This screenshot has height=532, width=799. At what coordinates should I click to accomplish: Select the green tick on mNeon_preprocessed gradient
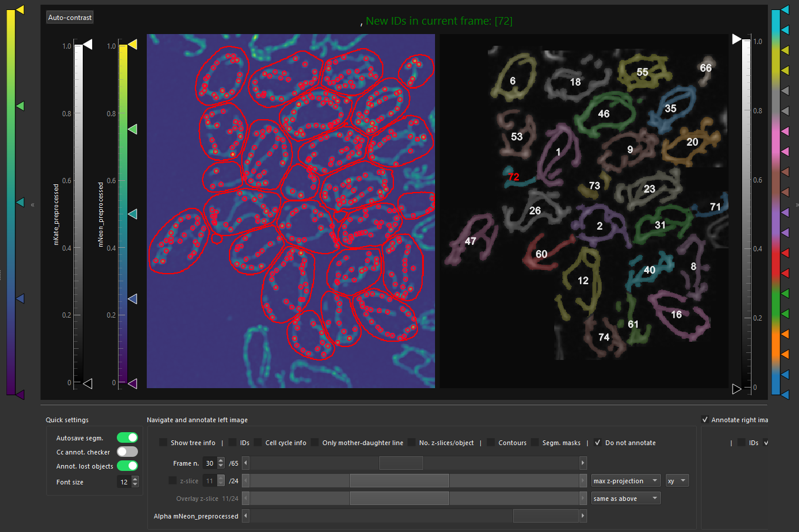[132, 129]
